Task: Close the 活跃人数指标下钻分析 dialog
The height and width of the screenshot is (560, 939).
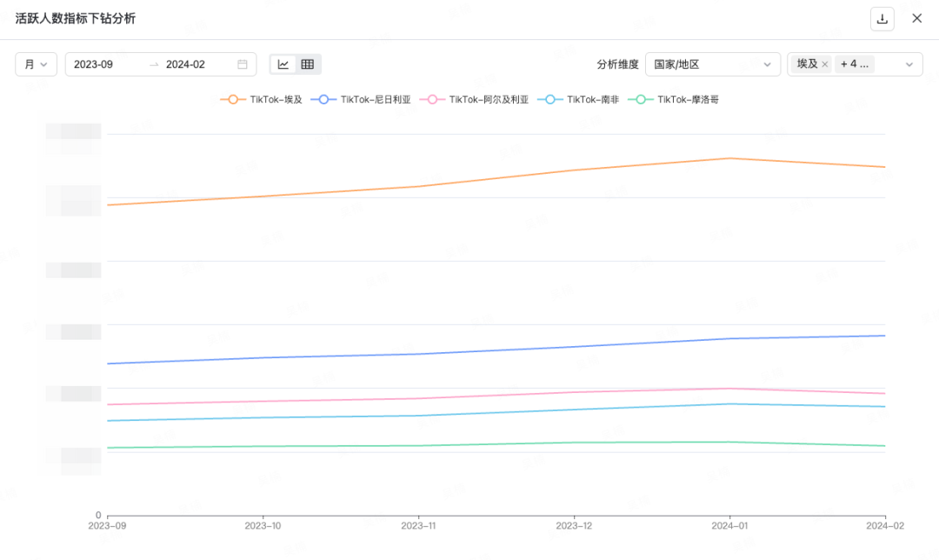Action: coord(916,18)
